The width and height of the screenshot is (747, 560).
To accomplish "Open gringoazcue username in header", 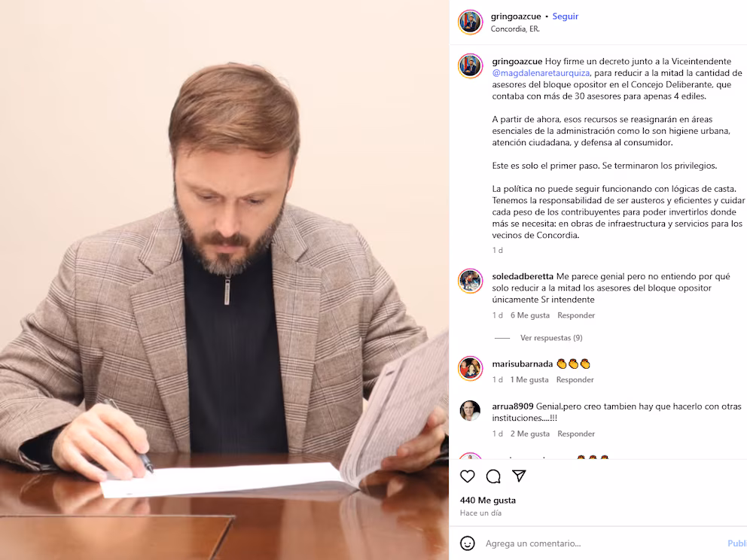I will (x=516, y=17).
